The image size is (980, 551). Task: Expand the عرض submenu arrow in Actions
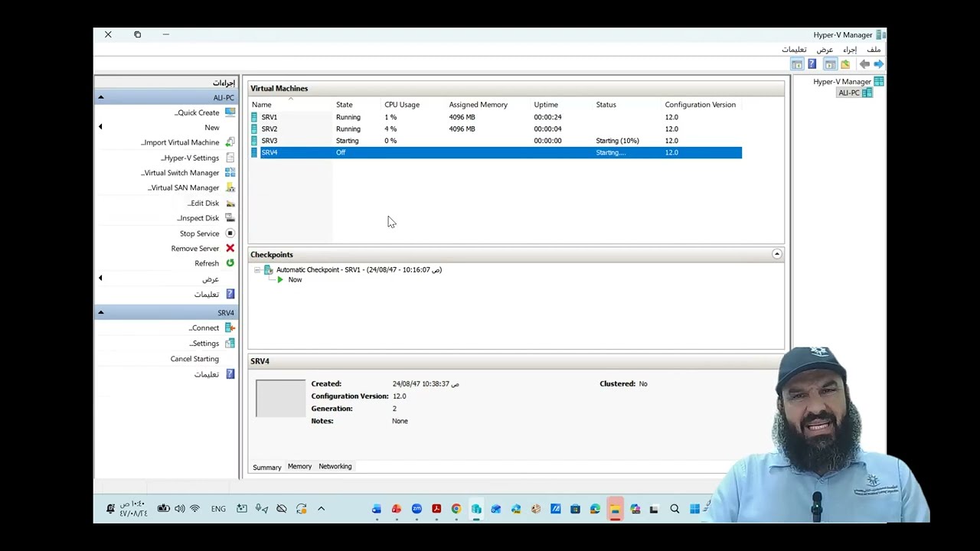100,279
